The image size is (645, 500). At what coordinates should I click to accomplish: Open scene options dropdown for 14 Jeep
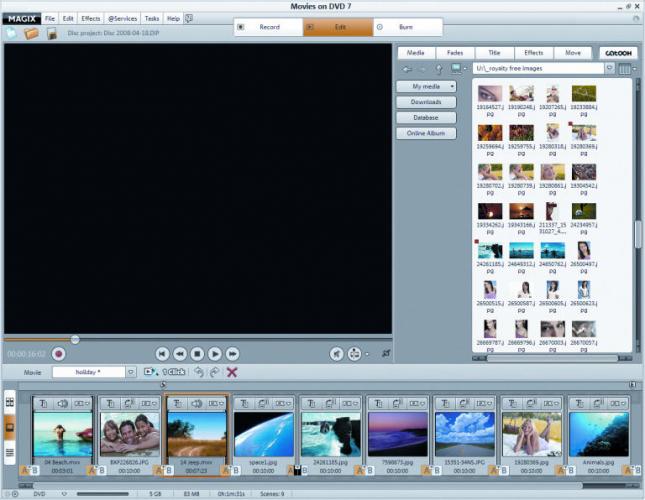[216, 404]
